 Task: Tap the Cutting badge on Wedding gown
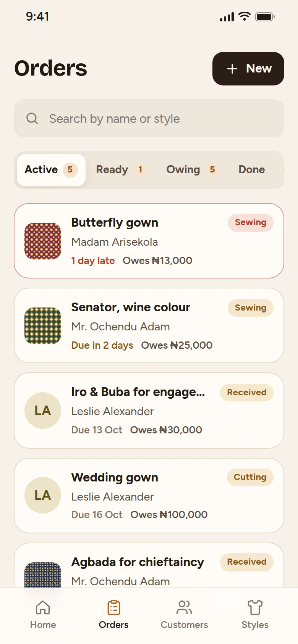pyautogui.click(x=250, y=477)
